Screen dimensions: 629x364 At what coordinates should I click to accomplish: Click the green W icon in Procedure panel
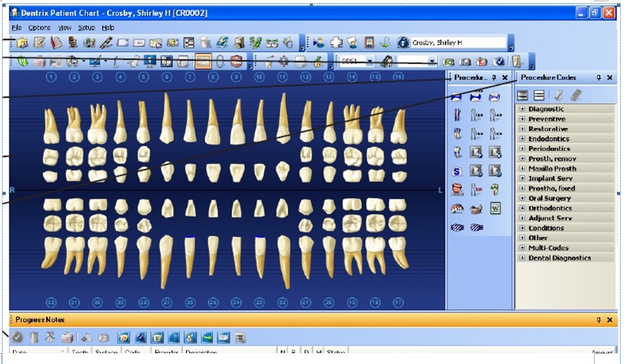[x=495, y=208]
